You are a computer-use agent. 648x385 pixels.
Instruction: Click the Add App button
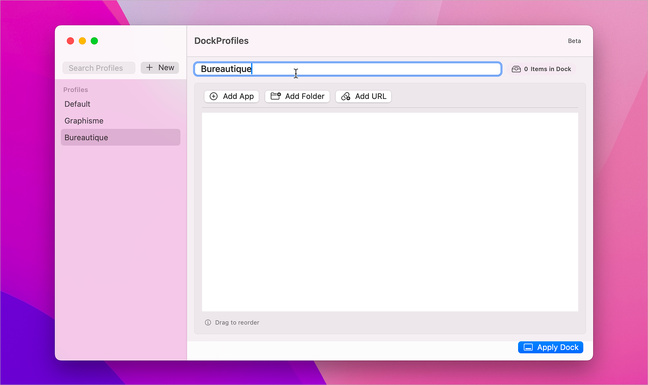point(231,96)
